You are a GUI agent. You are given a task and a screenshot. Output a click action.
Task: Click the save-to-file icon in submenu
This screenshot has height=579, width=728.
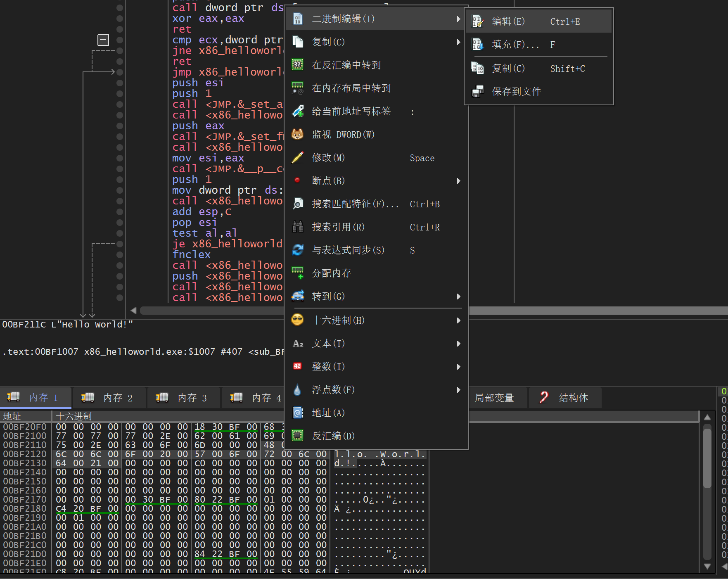[x=478, y=92]
